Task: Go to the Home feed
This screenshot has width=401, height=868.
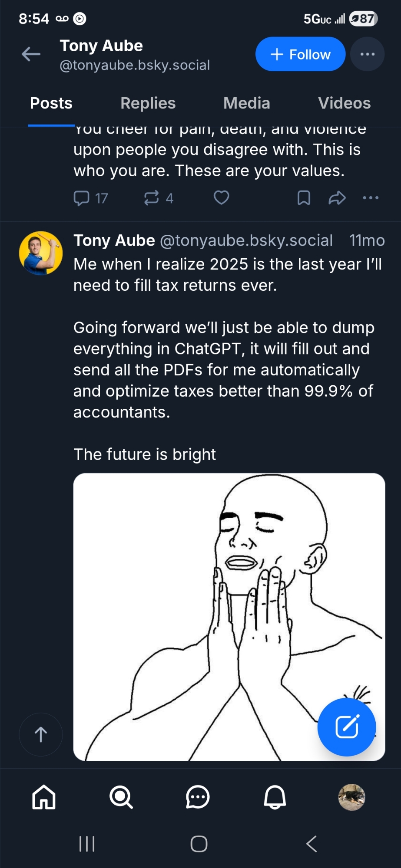Action: [44, 797]
